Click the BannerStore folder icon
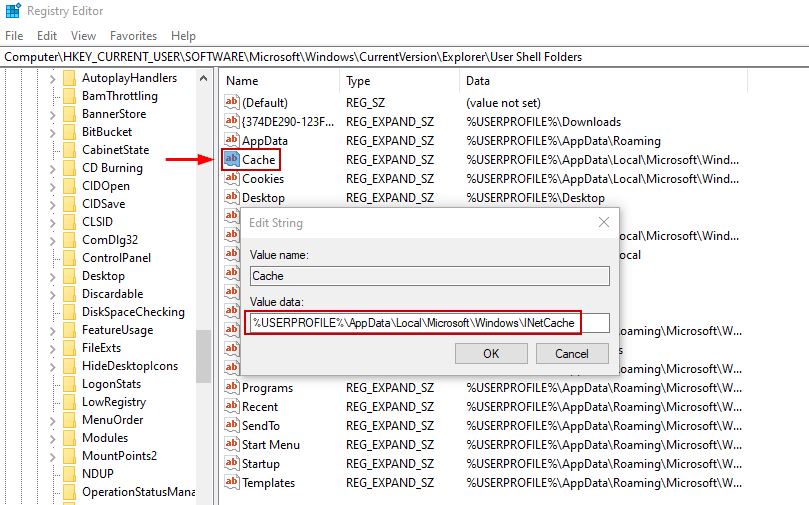 pyautogui.click(x=69, y=114)
